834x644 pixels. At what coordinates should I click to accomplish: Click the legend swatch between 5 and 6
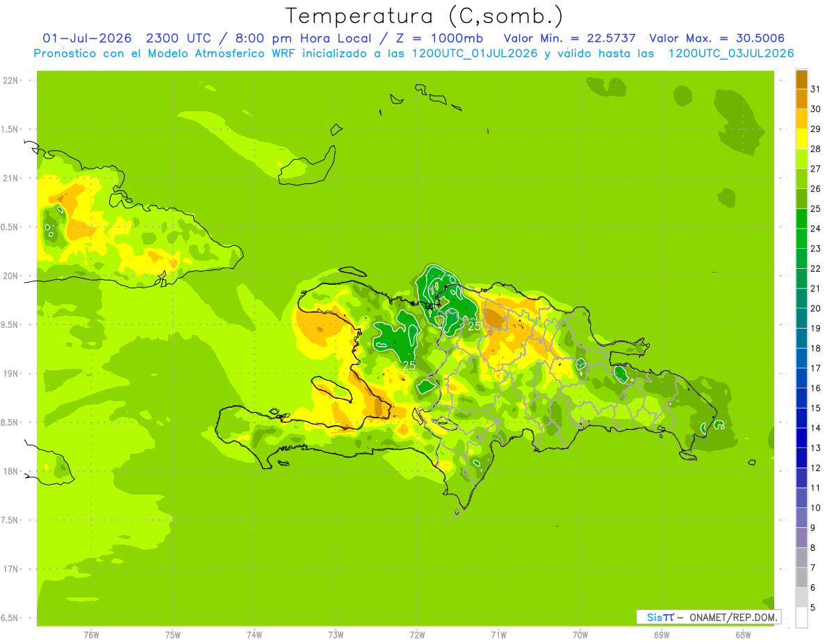pyautogui.click(x=801, y=597)
